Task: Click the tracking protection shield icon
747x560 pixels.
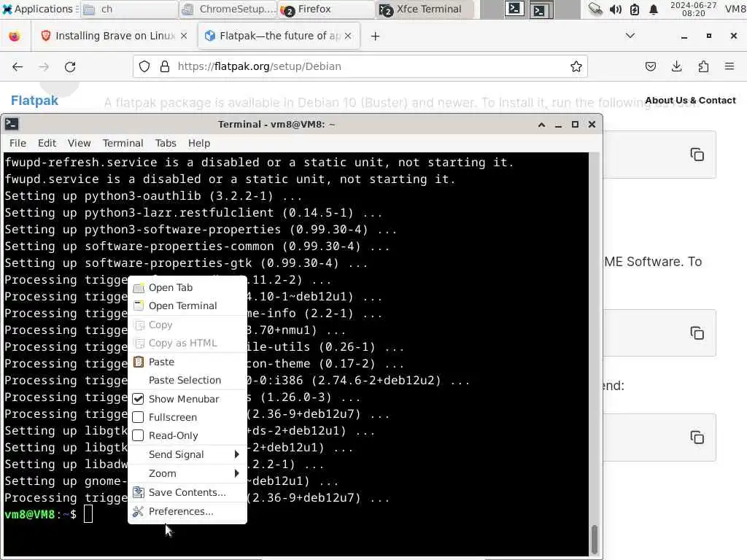Action: pyautogui.click(x=144, y=66)
